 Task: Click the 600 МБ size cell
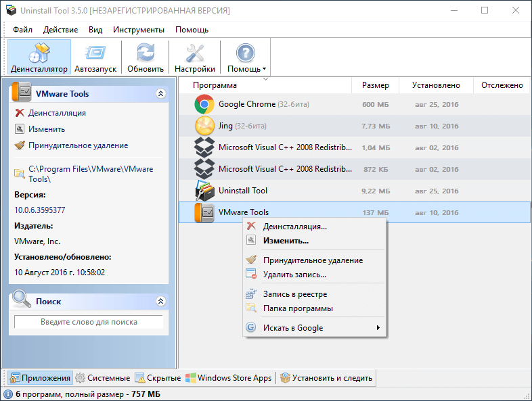[375, 104]
